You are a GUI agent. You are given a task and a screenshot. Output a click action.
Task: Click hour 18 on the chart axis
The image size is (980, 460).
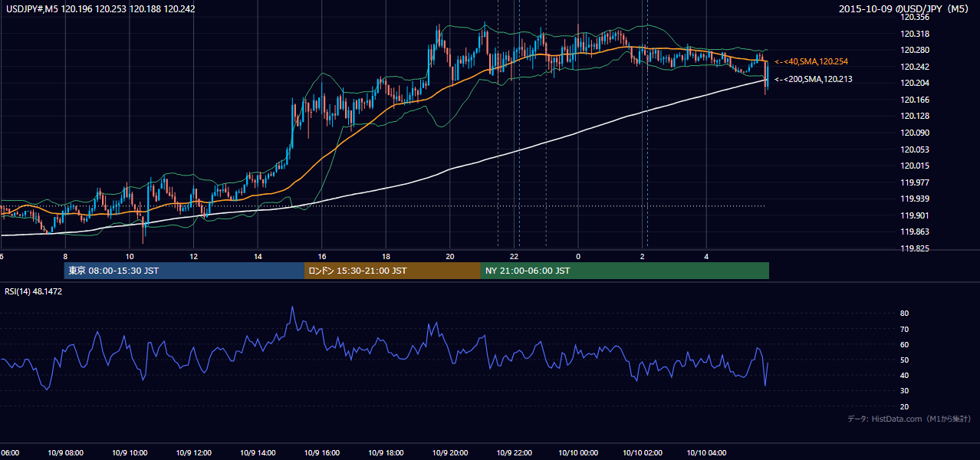pos(386,256)
